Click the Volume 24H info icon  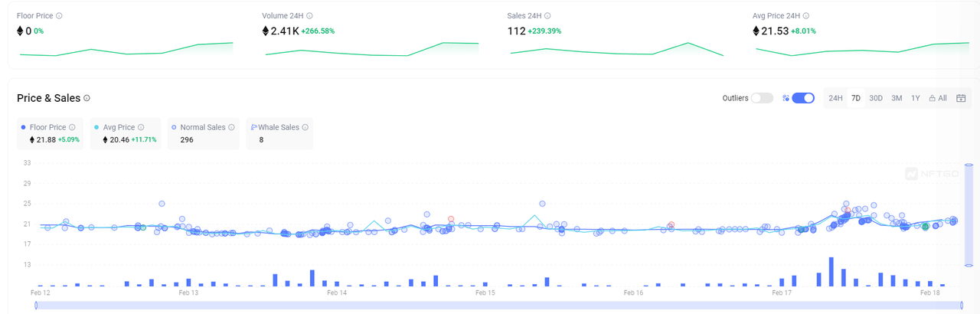tap(309, 15)
